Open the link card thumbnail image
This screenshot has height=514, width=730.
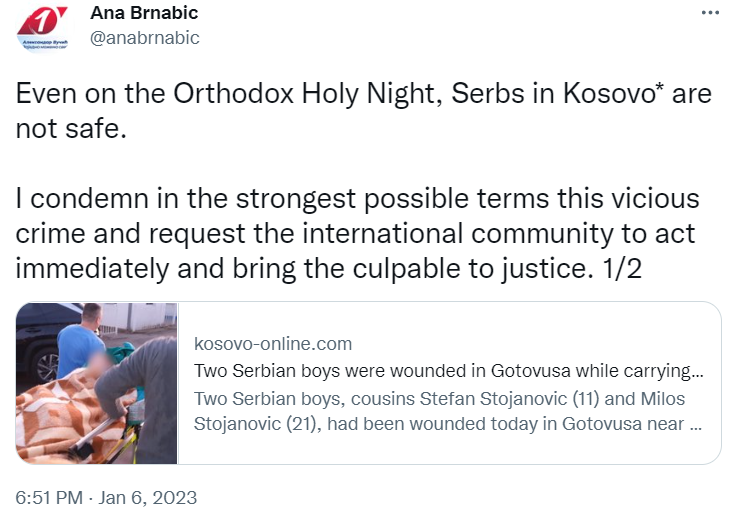click(x=97, y=383)
